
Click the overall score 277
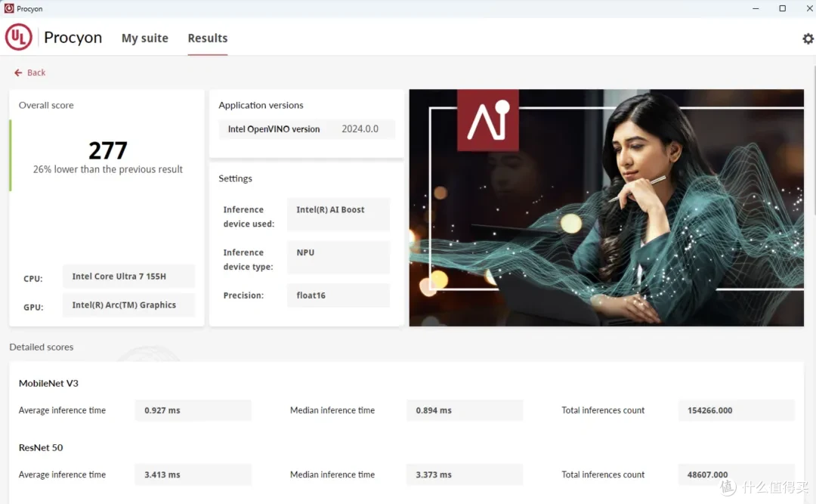(x=108, y=150)
